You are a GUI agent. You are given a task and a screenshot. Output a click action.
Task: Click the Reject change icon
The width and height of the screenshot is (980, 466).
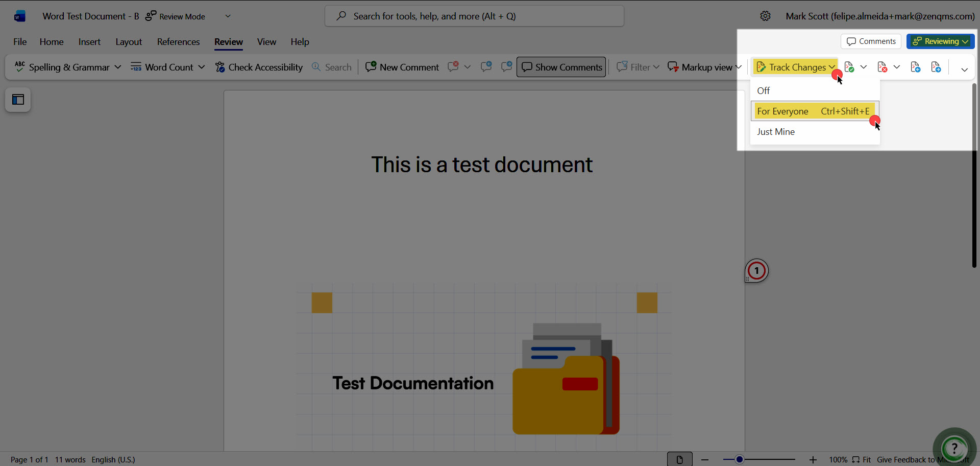[x=883, y=67]
